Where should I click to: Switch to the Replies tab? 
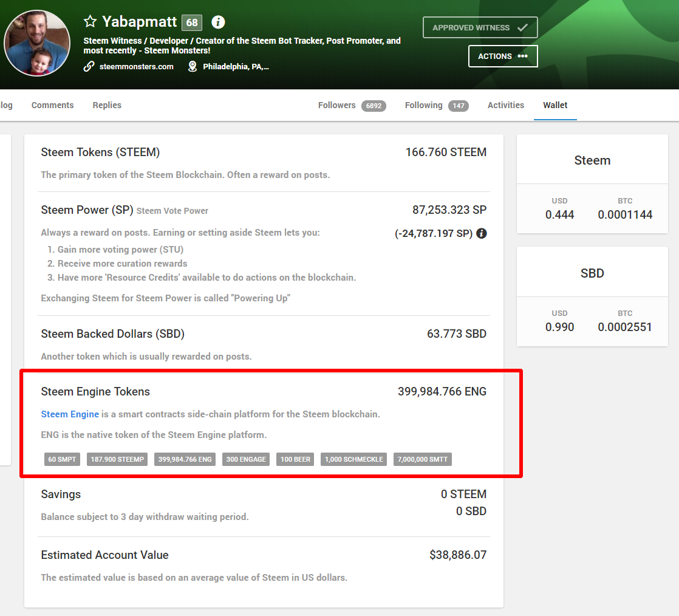pos(107,105)
